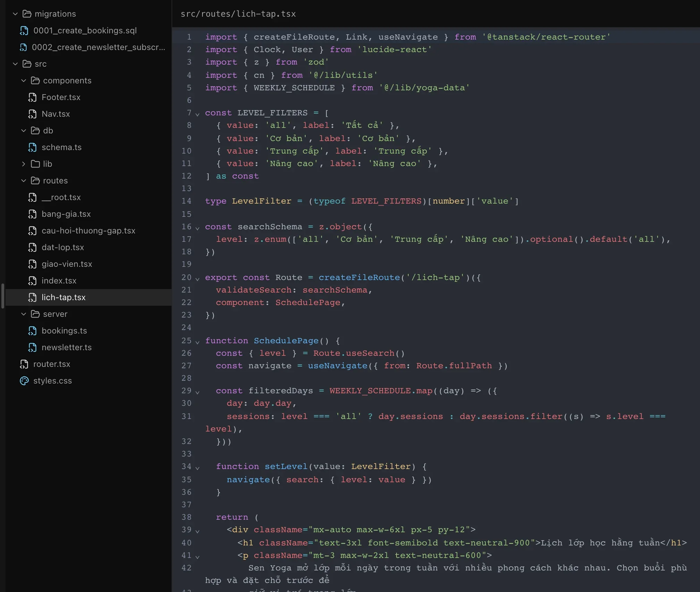Click the sidebar scrollbar thumb

3,296
